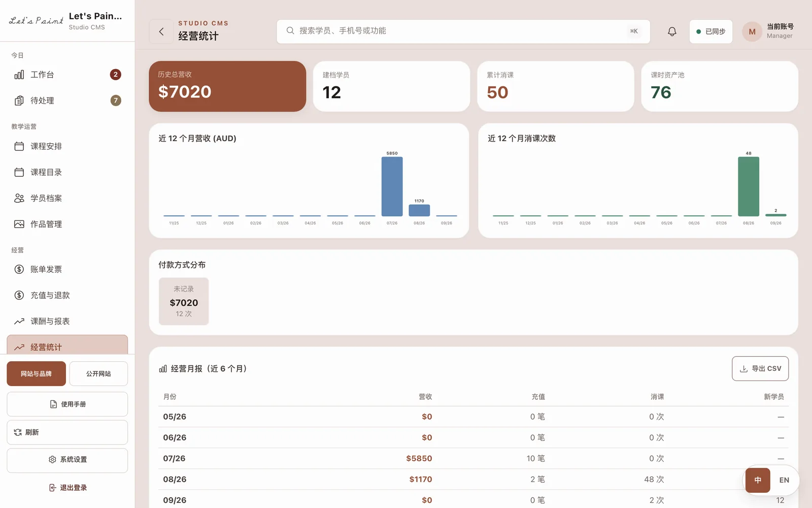Click the 经营统计 trend icon
The image size is (812, 508).
pyautogui.click(x=19, y=347)
